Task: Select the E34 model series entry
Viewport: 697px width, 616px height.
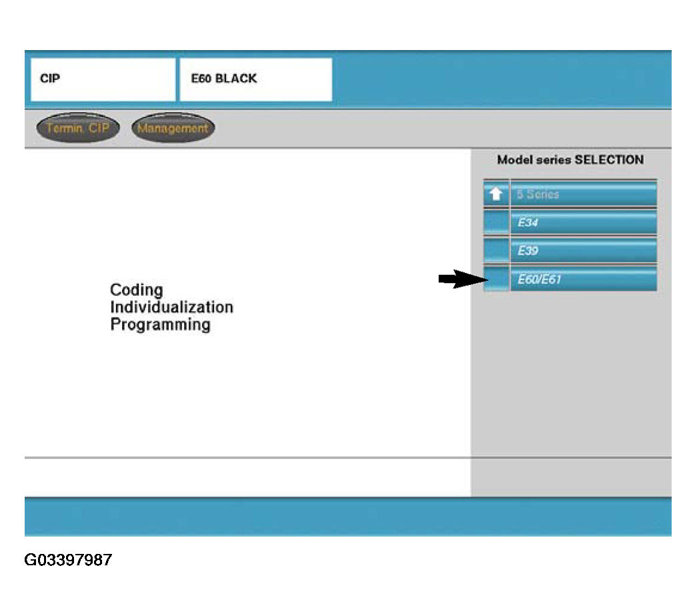Action: click(x=584, y=223)
